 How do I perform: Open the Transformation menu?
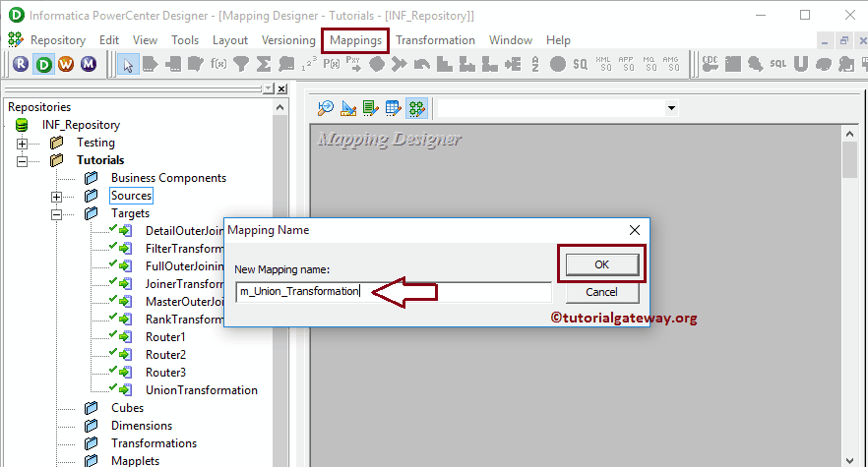[x=435, y=40]
